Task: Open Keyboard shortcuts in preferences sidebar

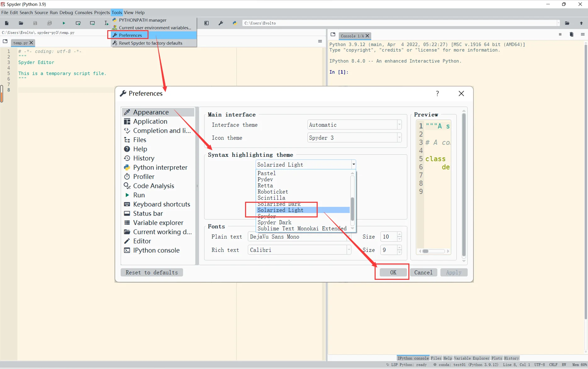Action: pos(161,204)
